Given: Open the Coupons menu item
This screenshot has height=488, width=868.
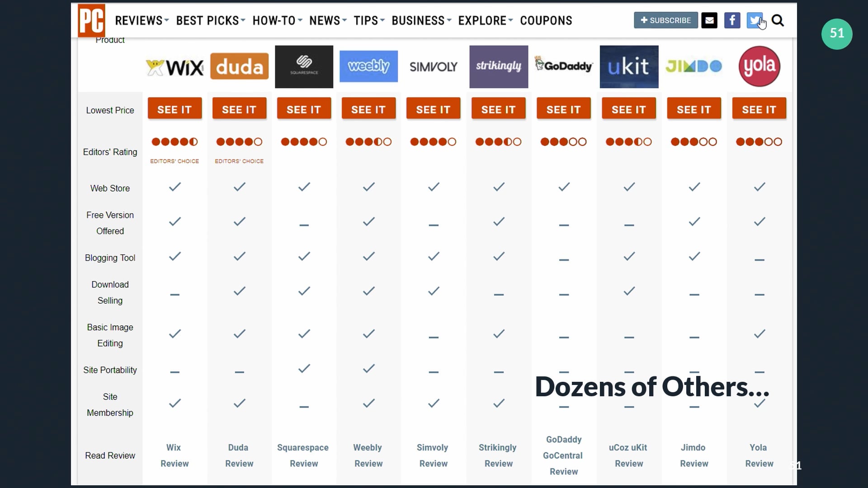Looking at the screenshot, I should pos(546,21).
